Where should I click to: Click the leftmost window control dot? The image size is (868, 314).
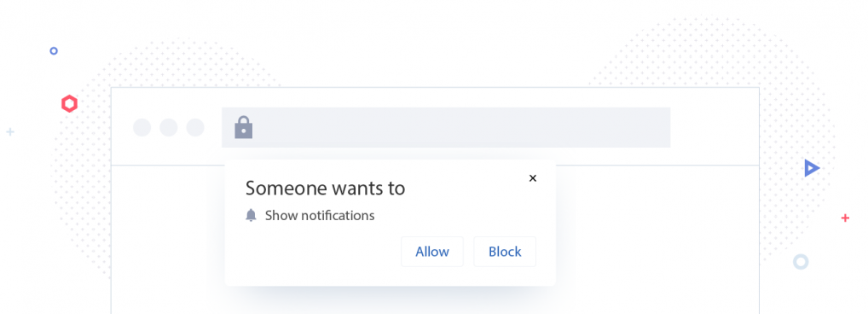tap(142, 127)
